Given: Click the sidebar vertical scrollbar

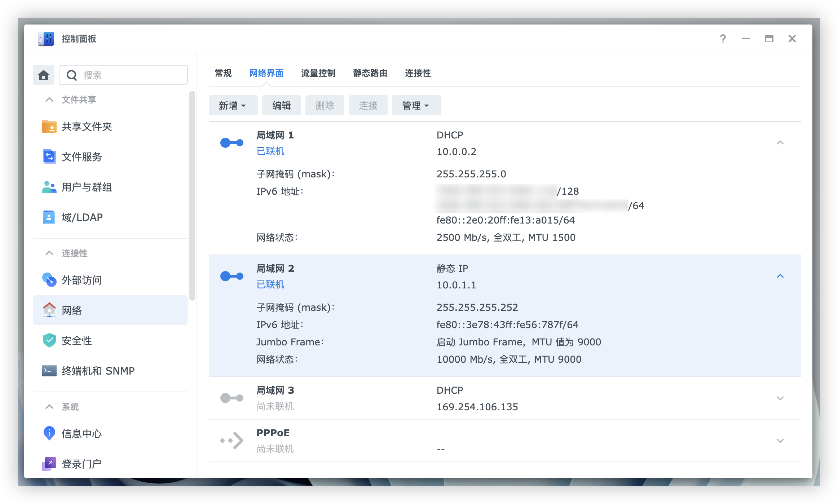Looking at the screenshot, I should point(192,196).
